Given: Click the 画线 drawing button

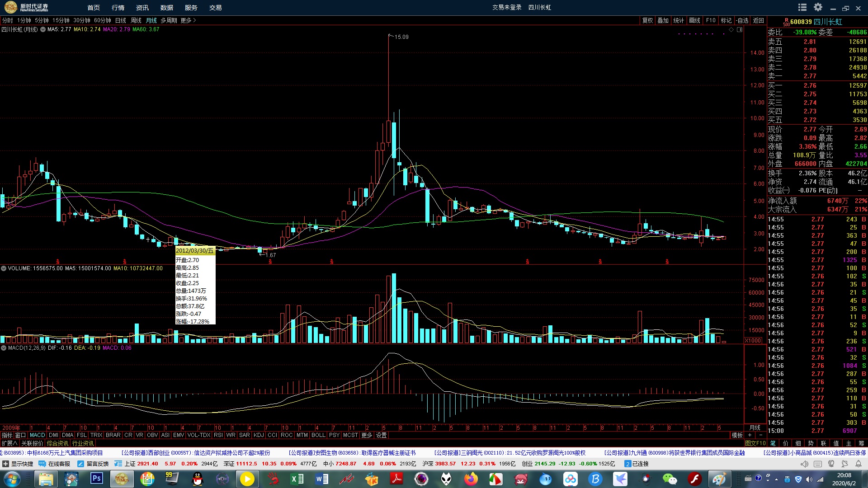Looking at the screenshot, I should pos(694,20).
